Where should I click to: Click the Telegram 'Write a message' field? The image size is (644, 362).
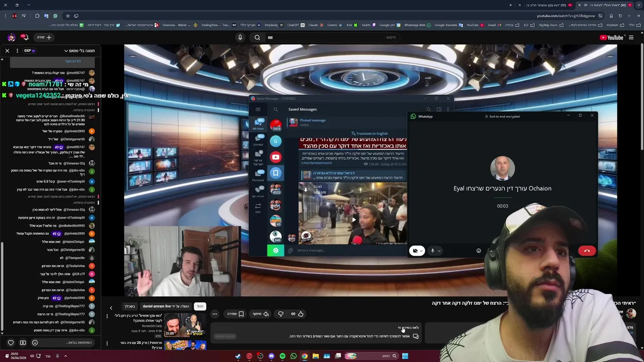click(347, 250)
